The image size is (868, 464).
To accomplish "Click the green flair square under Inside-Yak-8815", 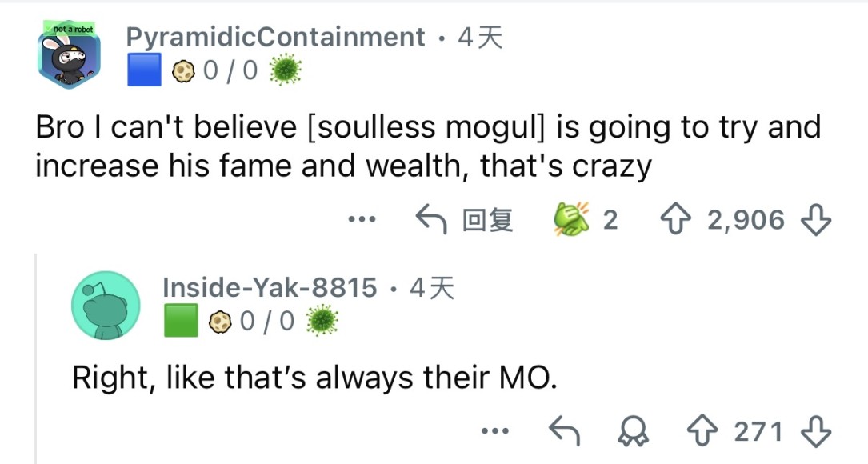I will (181, 322).
